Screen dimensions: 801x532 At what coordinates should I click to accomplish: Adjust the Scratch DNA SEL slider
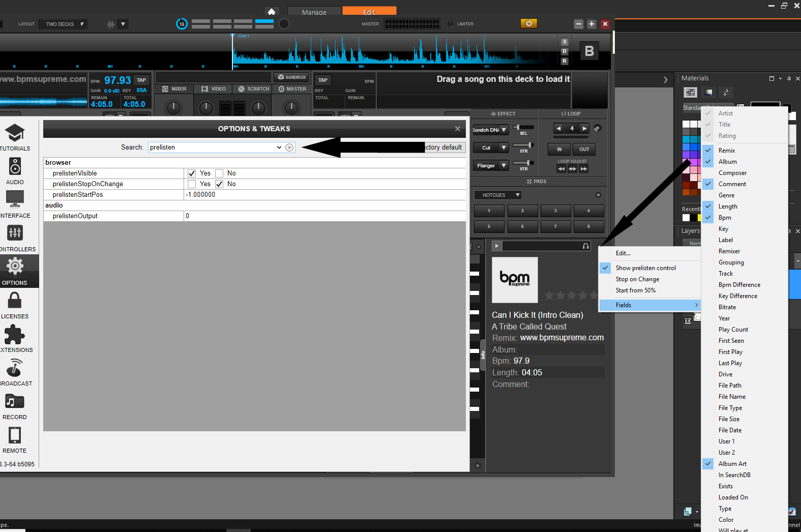coord(524,127)
